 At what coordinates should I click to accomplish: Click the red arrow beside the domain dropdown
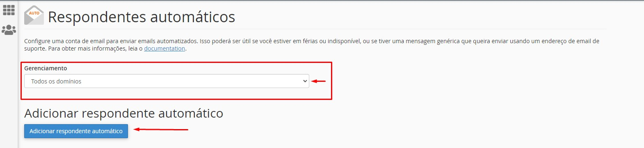318,81
